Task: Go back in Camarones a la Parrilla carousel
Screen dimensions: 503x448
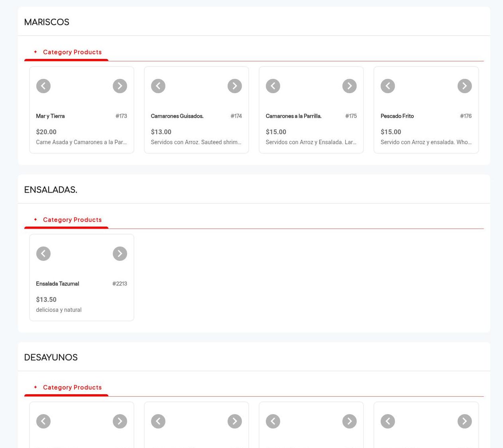Action: [x=273, y=86]
